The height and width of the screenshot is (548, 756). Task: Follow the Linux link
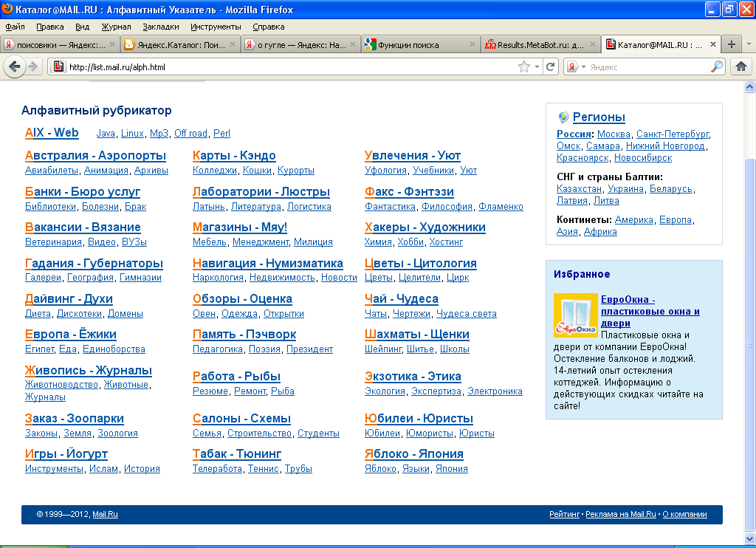point(132,133)
